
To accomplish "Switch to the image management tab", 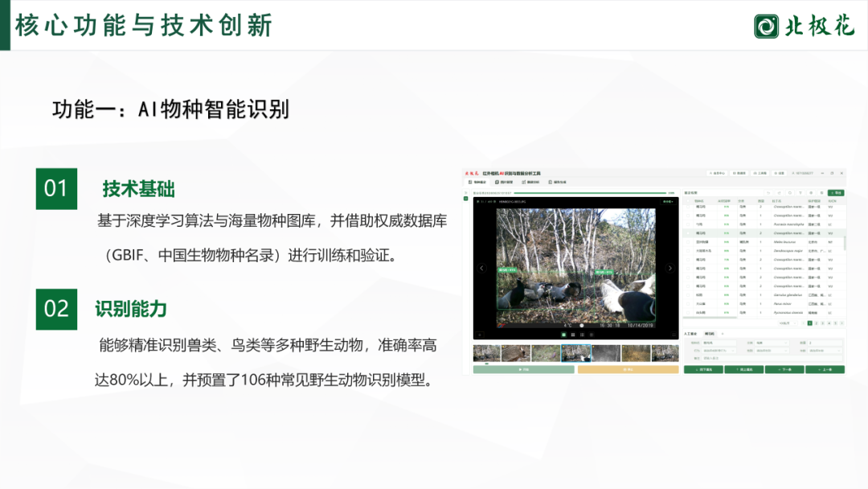I will click(504, 183).
